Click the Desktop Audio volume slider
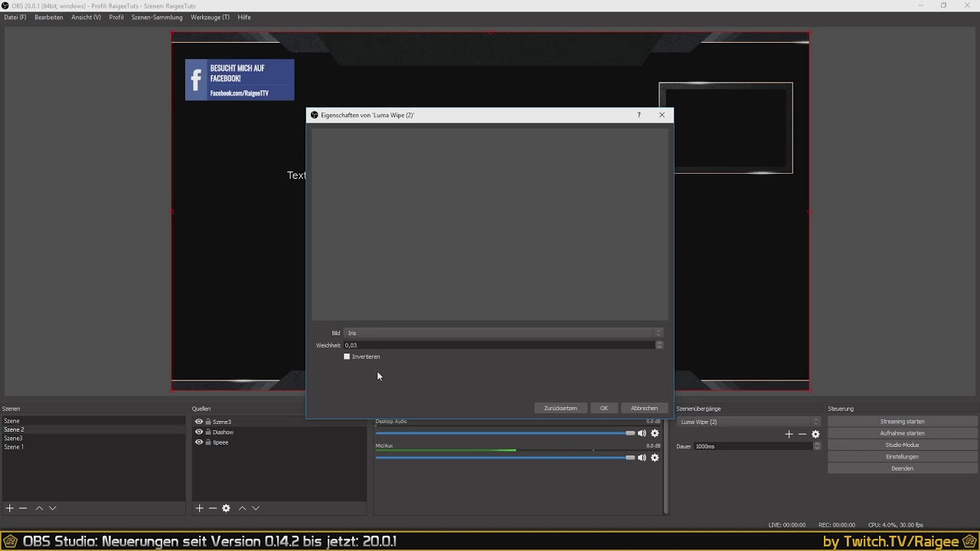The height and width of the screenshot is (551, 980). pos(505,433)
